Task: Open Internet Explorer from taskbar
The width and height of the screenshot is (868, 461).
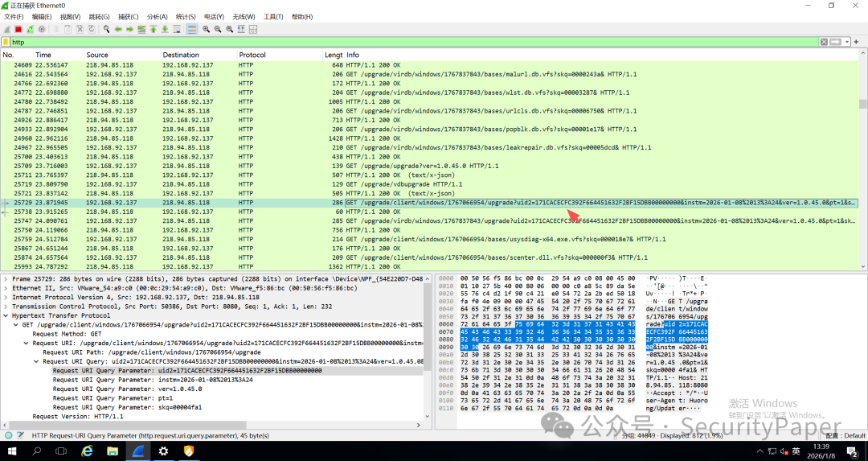Action: pyautogui.click(x=87, y=451)
